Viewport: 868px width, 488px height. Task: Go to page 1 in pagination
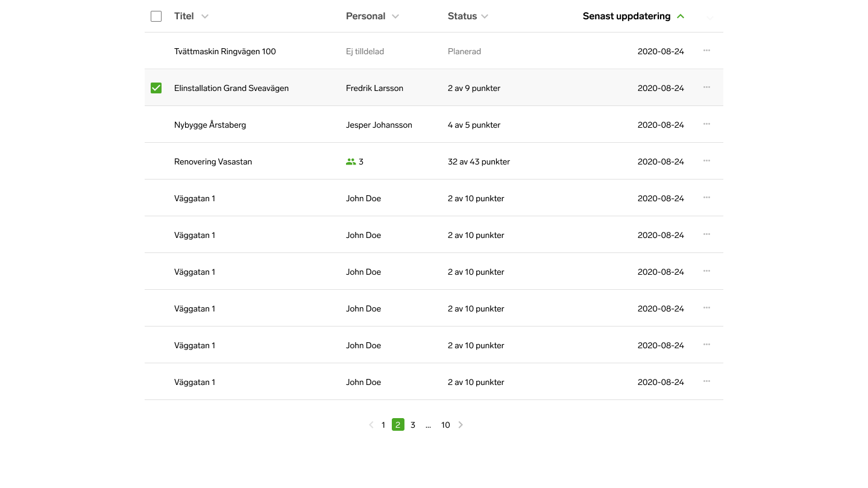383,425
